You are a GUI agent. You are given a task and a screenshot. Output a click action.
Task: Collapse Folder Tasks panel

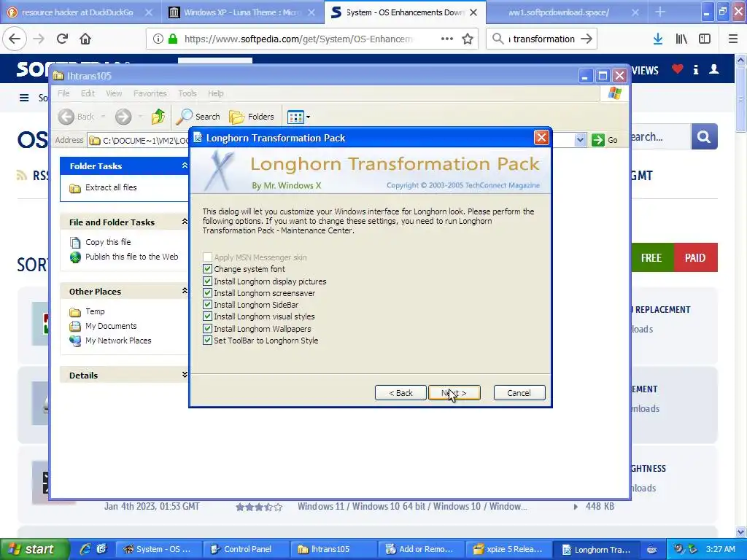(185, 166)
